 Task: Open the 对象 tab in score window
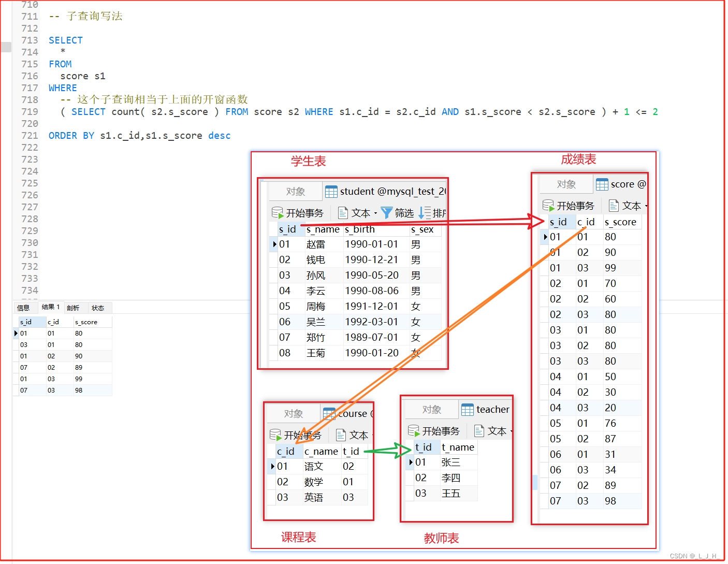(x=566, y=184)
